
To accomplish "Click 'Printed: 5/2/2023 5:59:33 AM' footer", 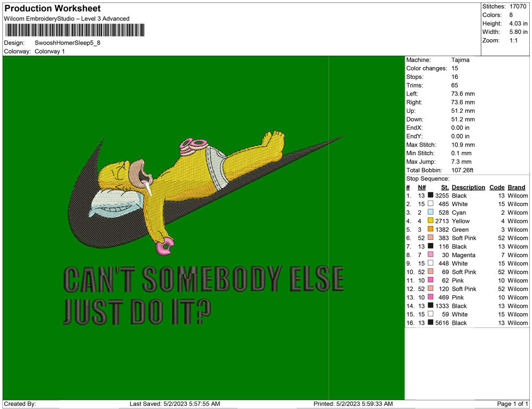I will [353, 404].
